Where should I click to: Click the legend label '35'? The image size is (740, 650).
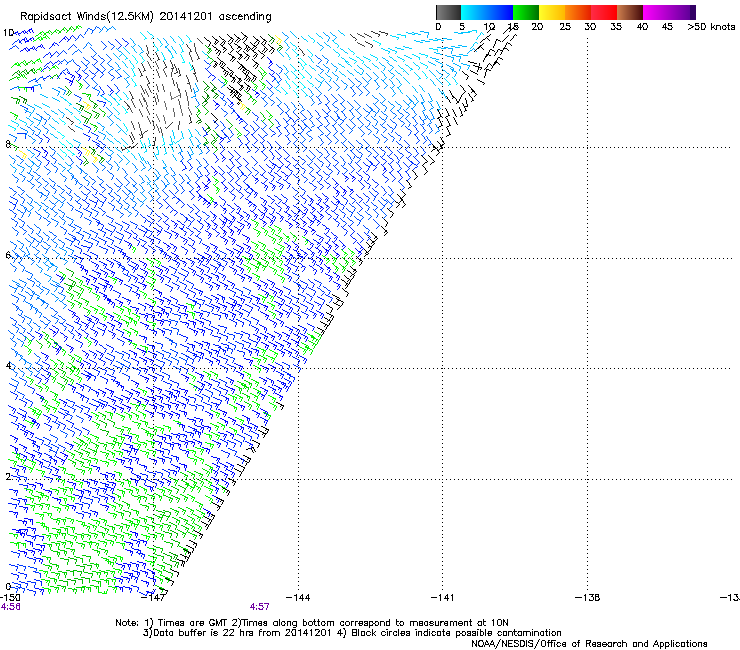pyautogui.click(x=616, y=26)
